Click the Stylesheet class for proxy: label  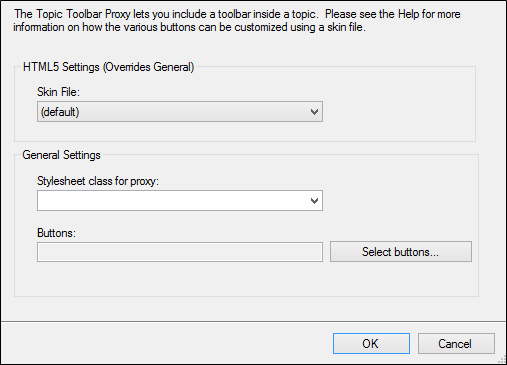pos(98,181)
